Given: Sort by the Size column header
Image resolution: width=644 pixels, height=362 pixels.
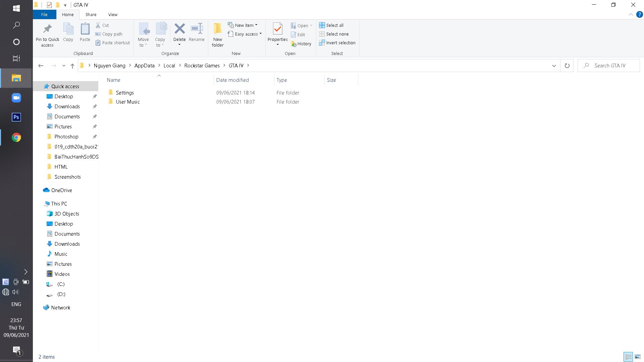Looking at the screenshot, I should (x=341, y=80).
